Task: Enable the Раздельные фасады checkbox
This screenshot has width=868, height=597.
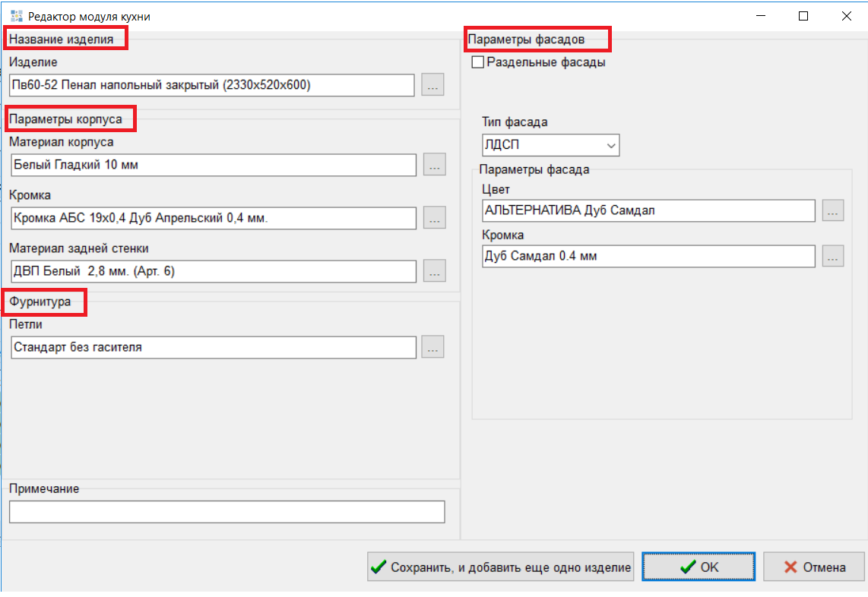Action: click(x=478, y=63)
